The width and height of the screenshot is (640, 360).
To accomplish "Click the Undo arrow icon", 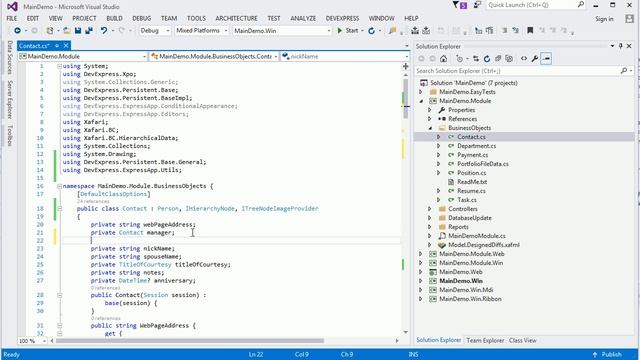I will tap(104, 31).
